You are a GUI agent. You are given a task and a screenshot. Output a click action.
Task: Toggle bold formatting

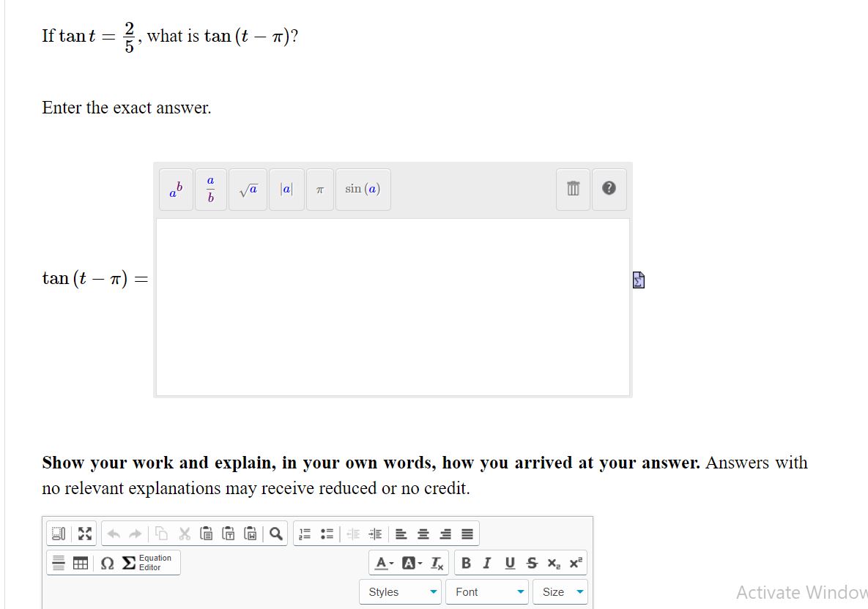pos(466,562)
